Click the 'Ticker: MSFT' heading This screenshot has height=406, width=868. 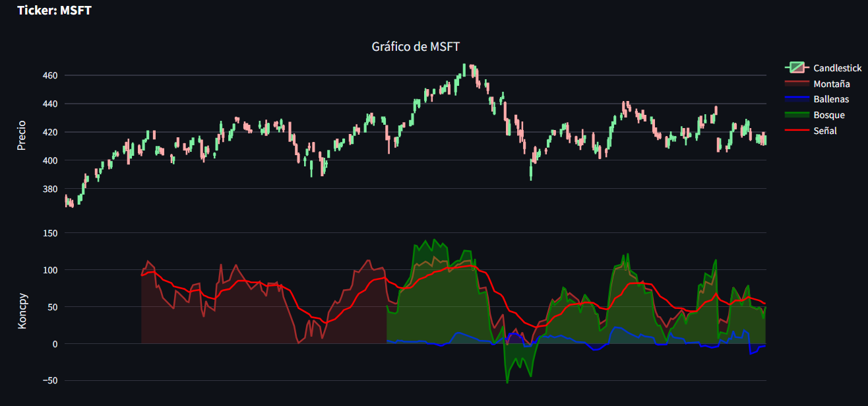pos(54,11)
